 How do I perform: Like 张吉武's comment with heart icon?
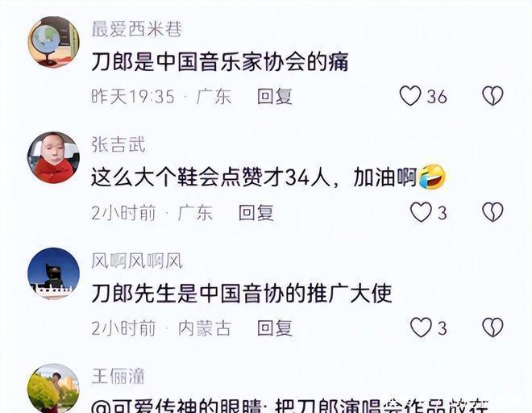click(421, 212)
